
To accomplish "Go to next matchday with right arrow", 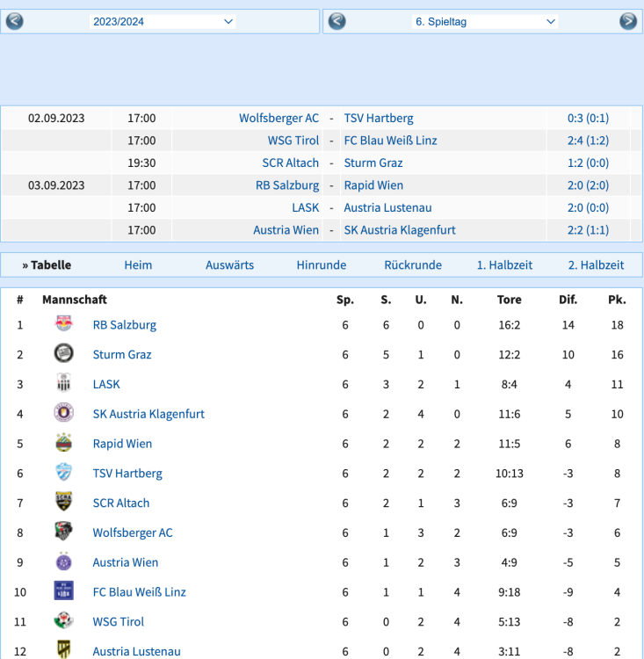I will coord(627,21).
